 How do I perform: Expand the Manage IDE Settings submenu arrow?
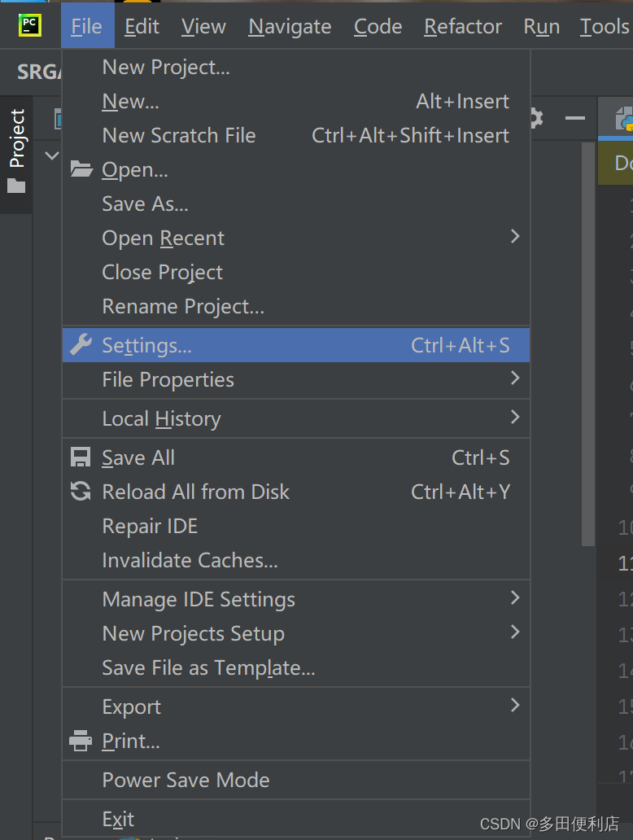point(515,598)
